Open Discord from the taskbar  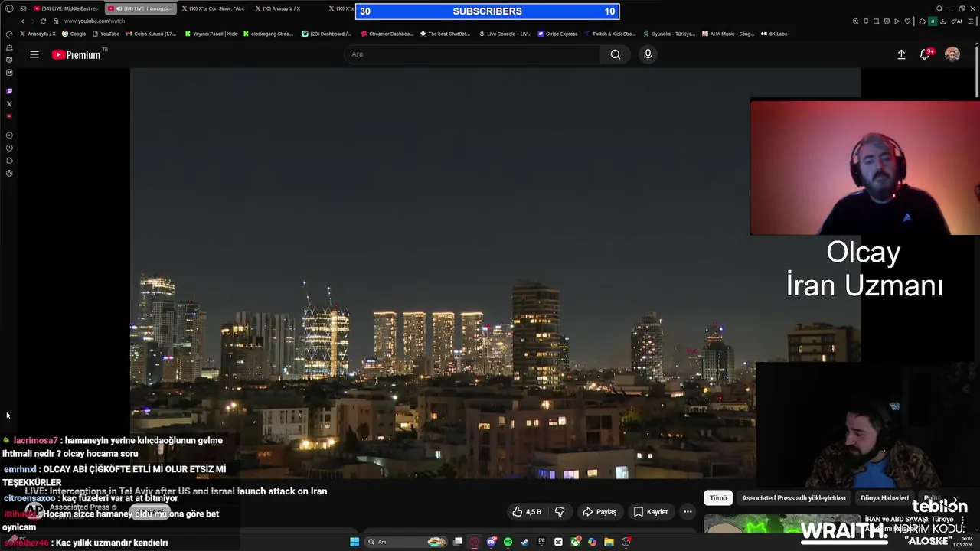point(492,542)
